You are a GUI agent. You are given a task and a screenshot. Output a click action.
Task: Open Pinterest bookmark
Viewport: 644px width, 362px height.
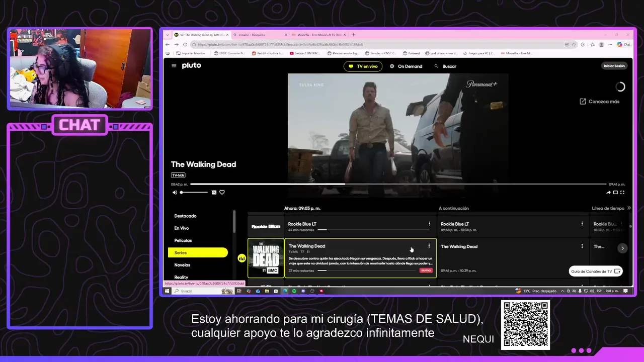(412, 53)
